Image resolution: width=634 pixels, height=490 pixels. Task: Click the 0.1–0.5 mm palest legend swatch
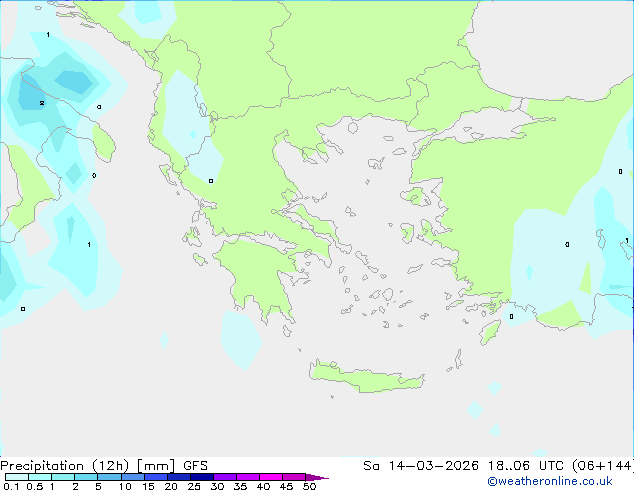(17, 477)
